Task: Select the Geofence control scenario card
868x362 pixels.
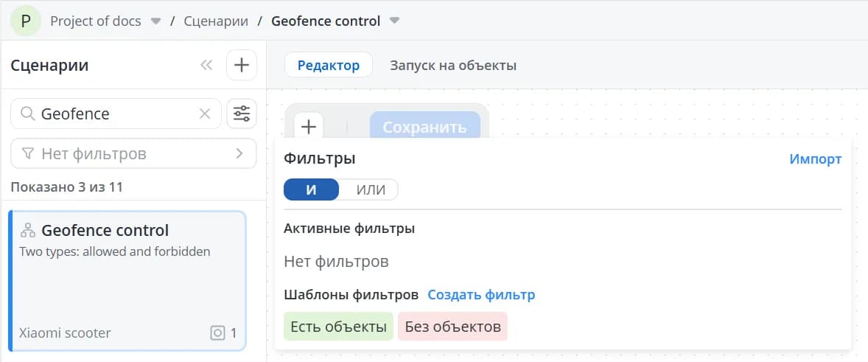Action: [x=127, y=281]
